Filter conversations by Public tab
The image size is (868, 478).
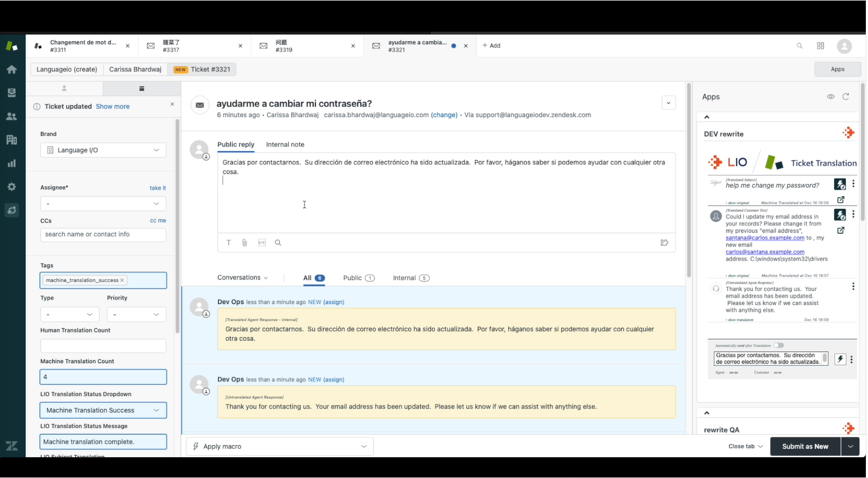[x=359, y=278]
